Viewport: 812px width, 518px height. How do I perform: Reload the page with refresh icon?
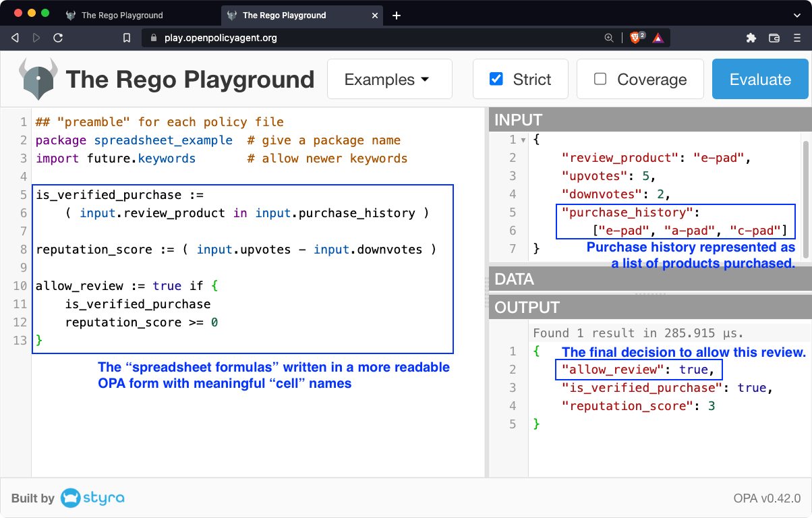[x=58, y=38]
